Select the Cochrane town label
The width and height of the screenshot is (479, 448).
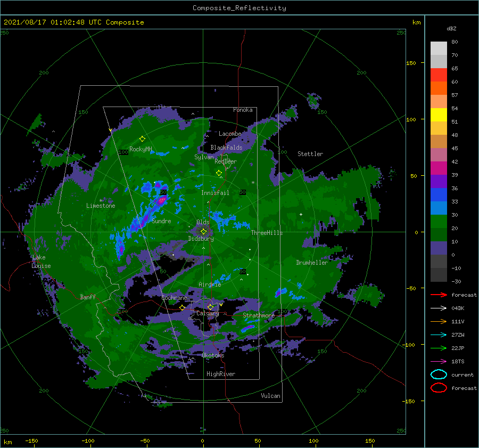coord(174,298)
